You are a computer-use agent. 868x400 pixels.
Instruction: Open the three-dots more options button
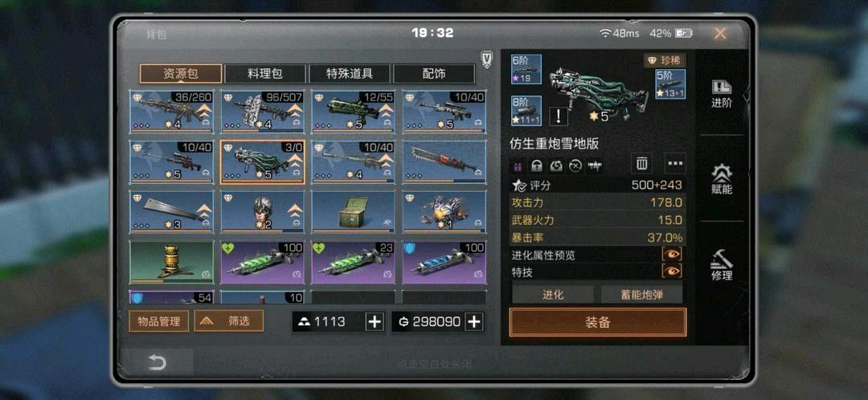[x=675, y=164]
